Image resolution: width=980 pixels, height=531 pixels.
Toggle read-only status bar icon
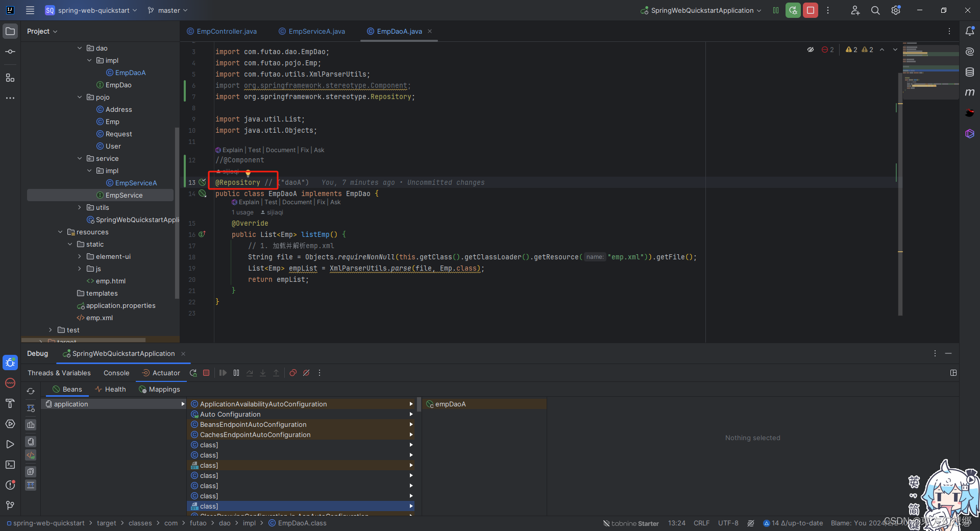tap(751, 523)
